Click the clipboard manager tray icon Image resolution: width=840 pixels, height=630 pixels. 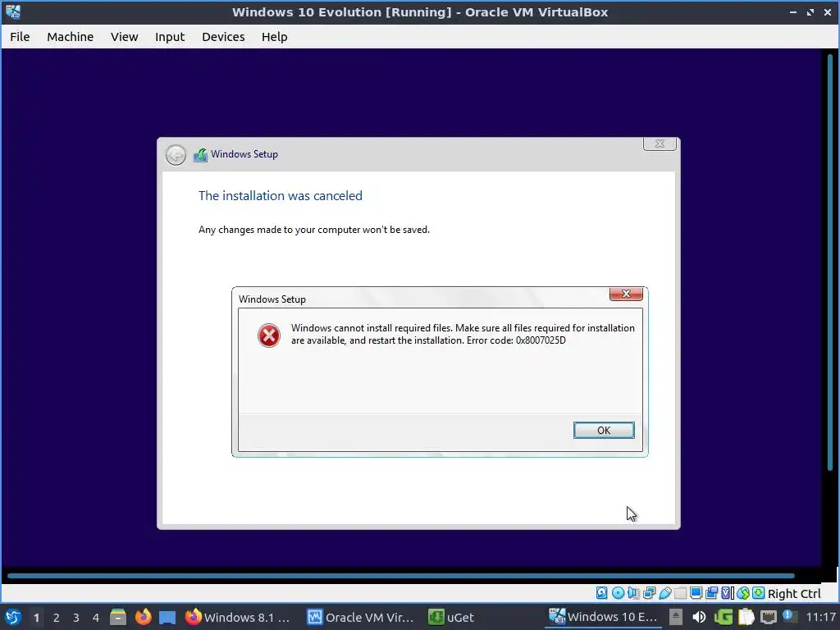pyautogui.click(x=746, y=617)
